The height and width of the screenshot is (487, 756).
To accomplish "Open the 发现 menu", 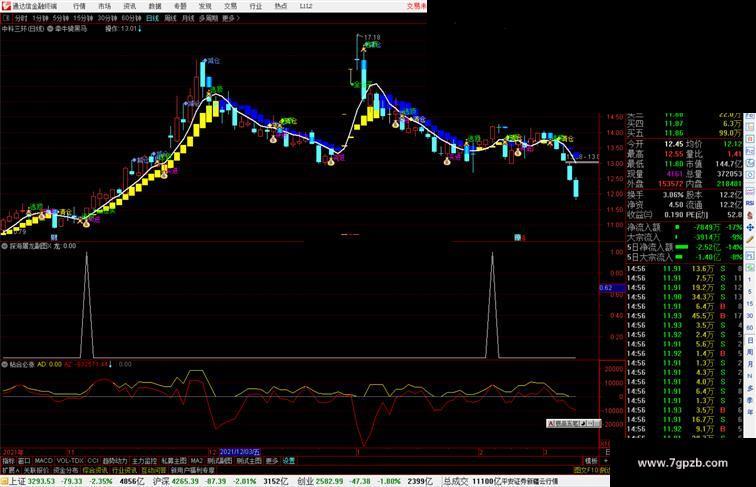I will click(x=205, y=6).
